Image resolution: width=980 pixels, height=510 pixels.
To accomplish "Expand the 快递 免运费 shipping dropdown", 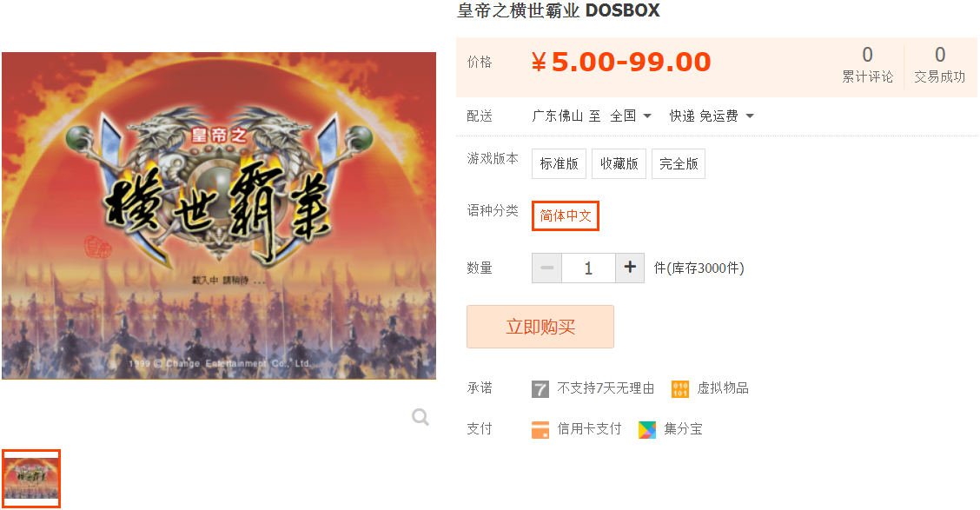I will pos(712,116).
